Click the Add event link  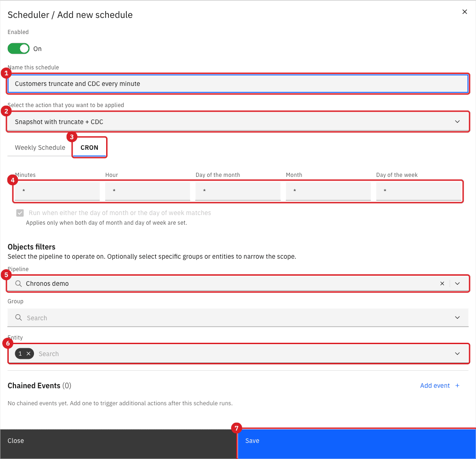pos(435,385)
